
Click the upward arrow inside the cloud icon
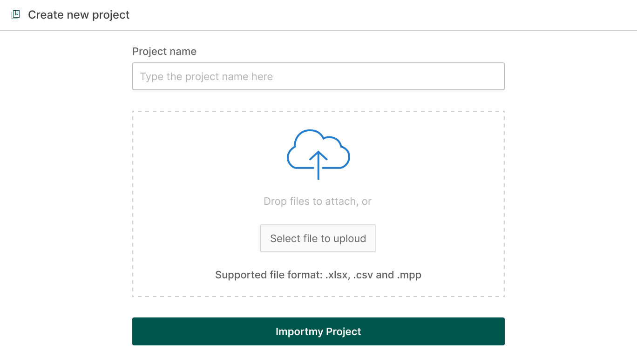[x=318, y=163]
